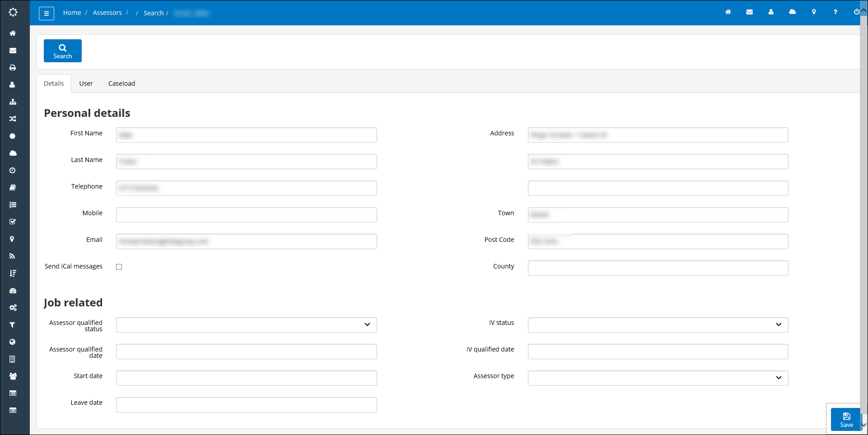This screenshot has height=435, width=868.
Task: Switch to the Caseload tab
Action: pyautogui.click(x=121, y=83)
